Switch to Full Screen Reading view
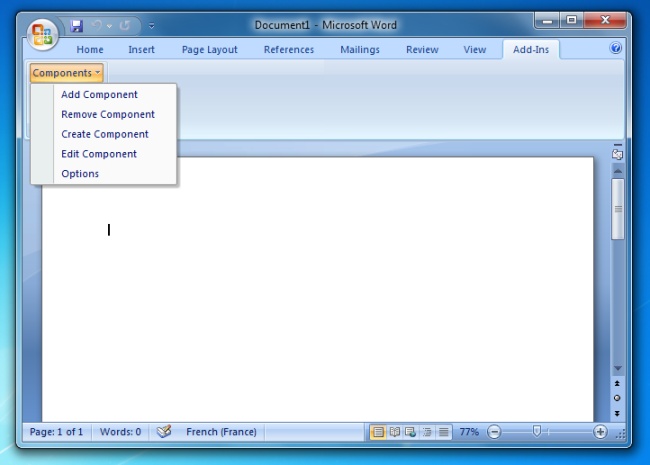Viewport: 650px width, 465px height. 395,432
